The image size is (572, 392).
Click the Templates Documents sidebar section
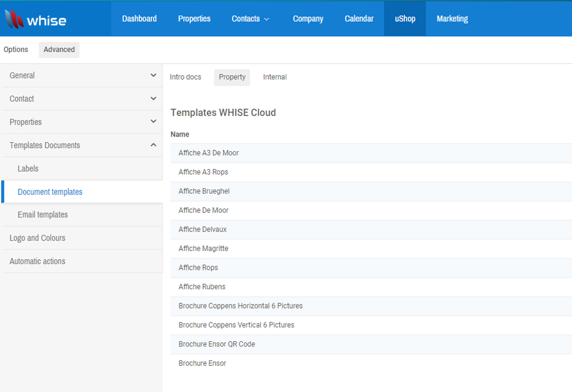82,145
